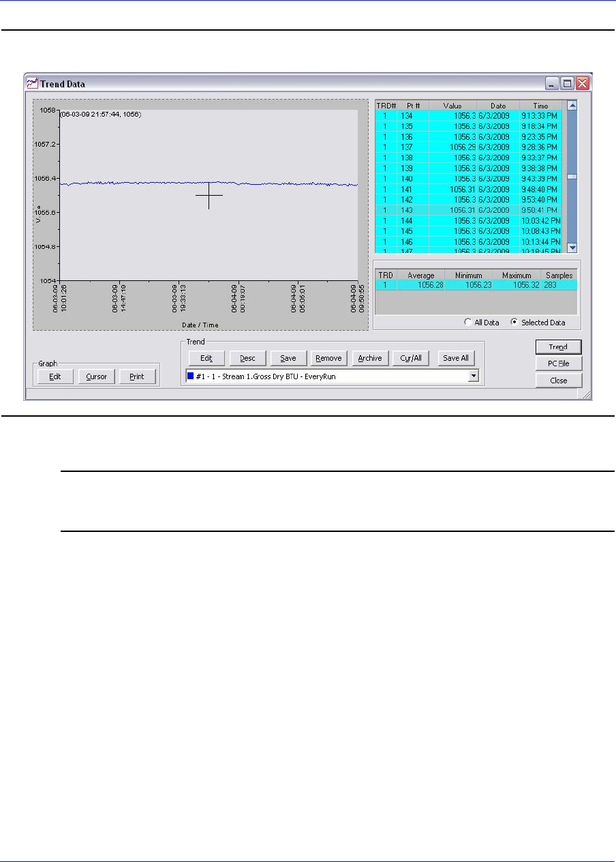
Task: Select the Selected Data radio button
Action: (514, 323)
